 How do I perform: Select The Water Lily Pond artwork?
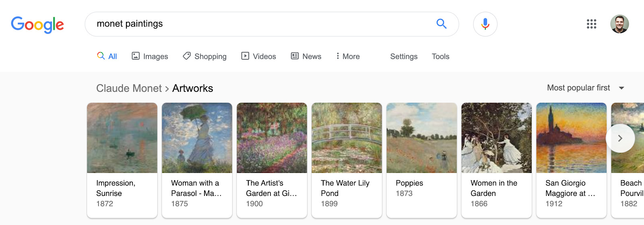[x=347, y=138]
